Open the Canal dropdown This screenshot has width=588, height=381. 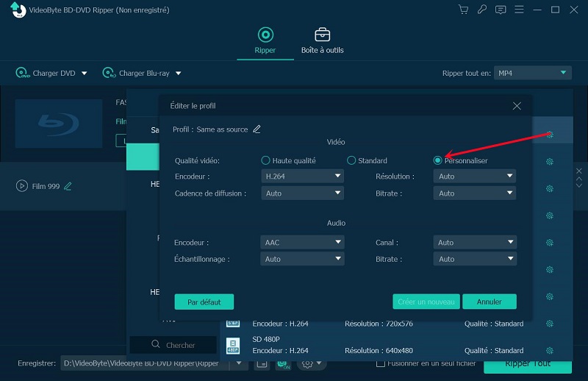point(475,243)
